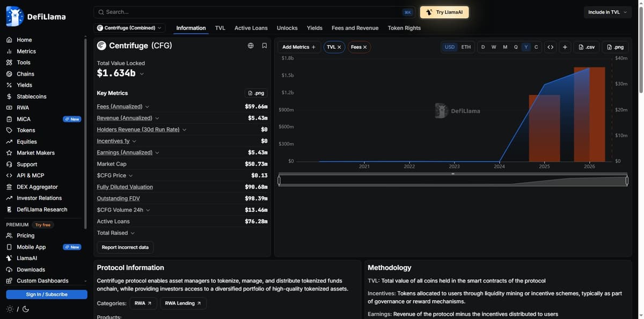The height and width of the screenshot is (319, 644).
Task: Select cumulative C chart option
Action: [x=536, y=47]
